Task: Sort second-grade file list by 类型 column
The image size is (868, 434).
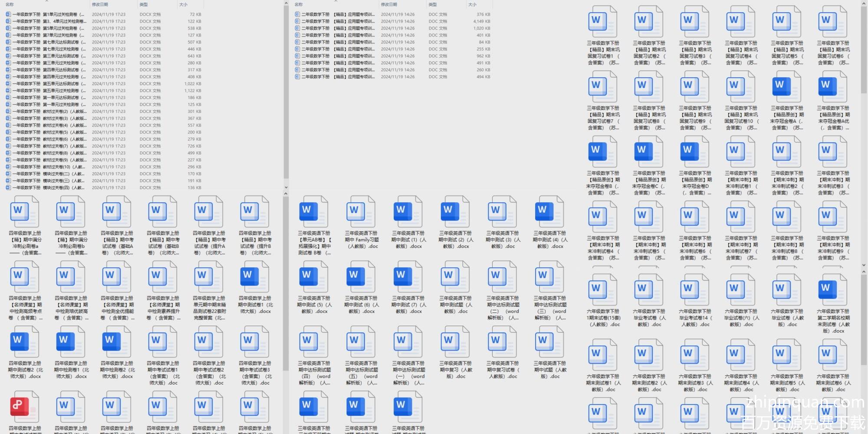Action: pos(433,4)
